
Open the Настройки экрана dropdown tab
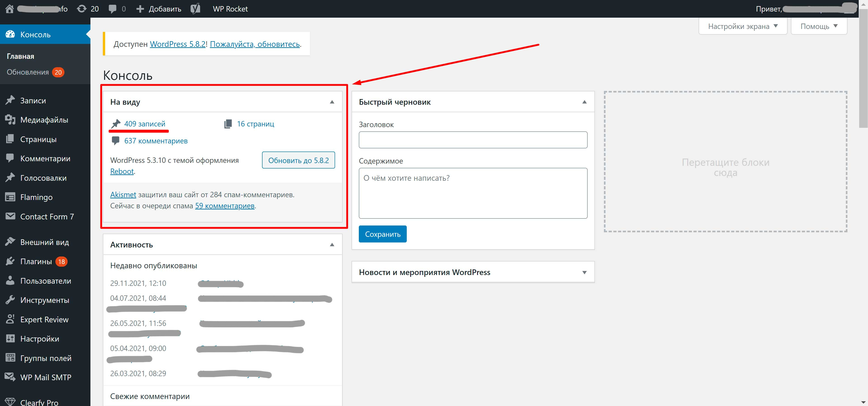click(x=743, y=26)
